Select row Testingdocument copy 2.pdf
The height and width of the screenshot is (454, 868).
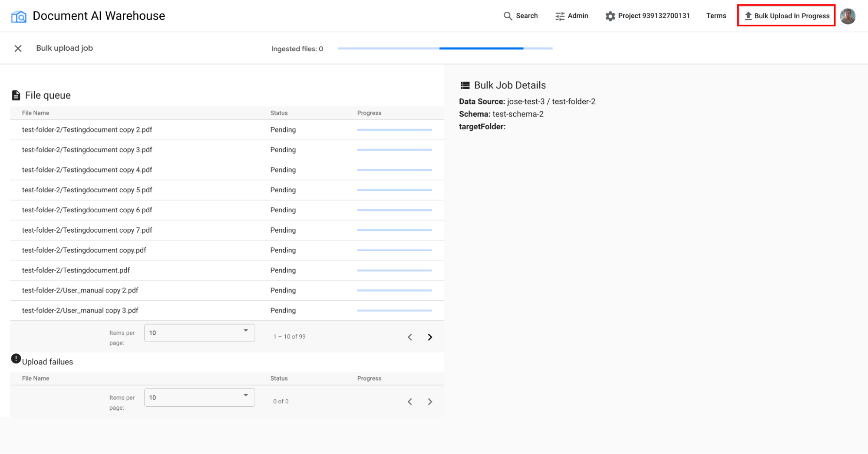(227, 130)
